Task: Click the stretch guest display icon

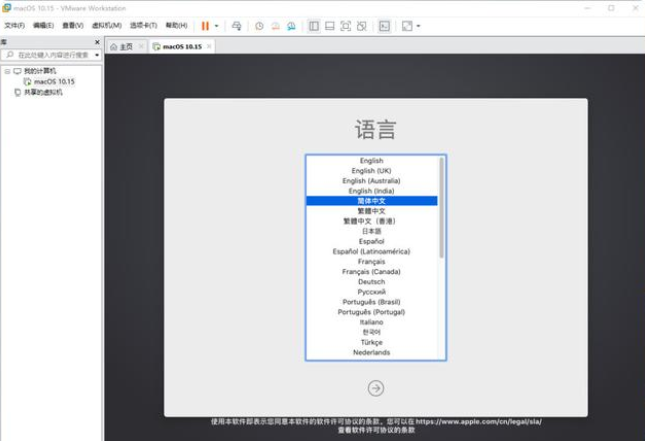Action: click(407, 26)
